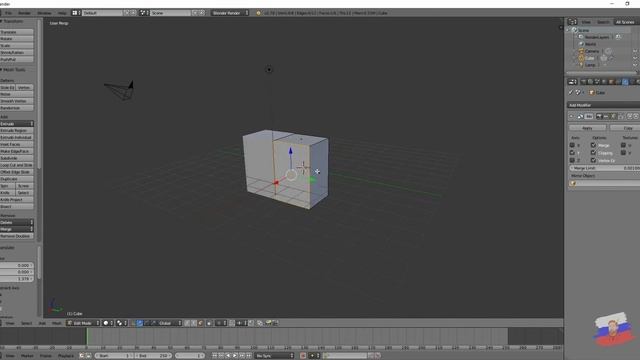Open the Help menu

62,13
